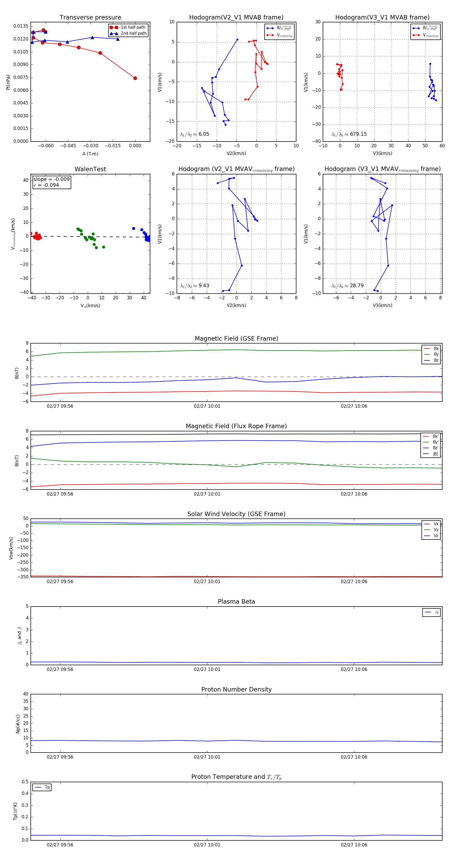This screenshot has width=473, height=868.
Task: Click the "Plasma Beta" plot title
Action: coord(236,602)
